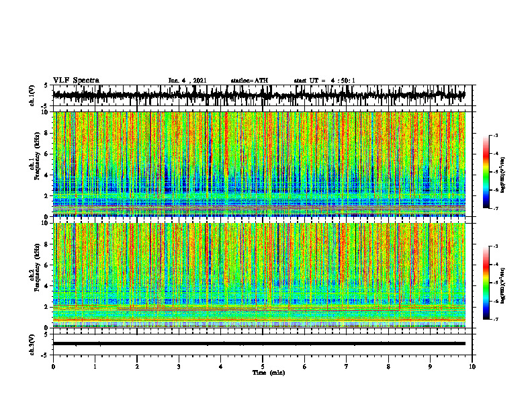The height and width of the screenshot is (411, 532).
Task: Click time axis tick label "6"
Action: tap(305, 367)
